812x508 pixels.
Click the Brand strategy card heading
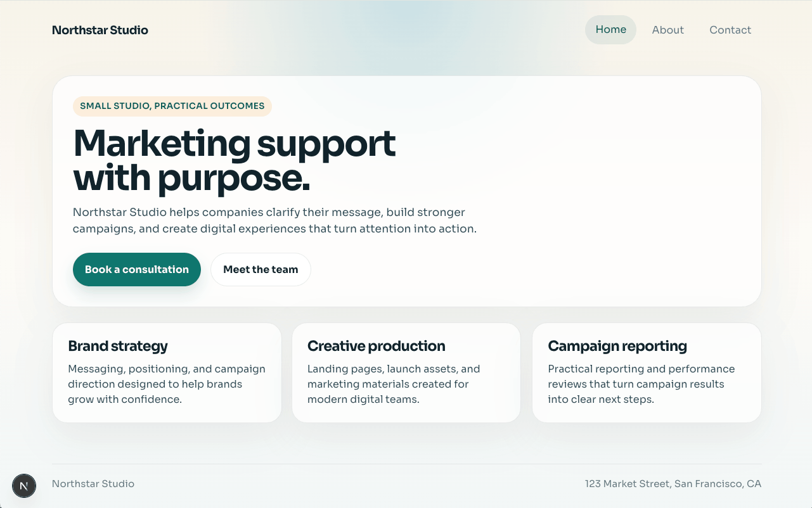click(117, 346)
